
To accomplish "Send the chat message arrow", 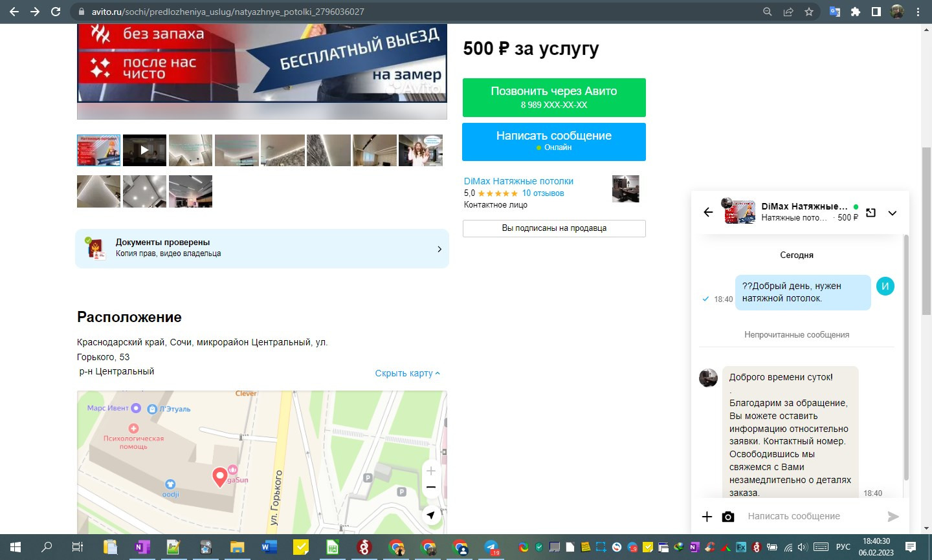I will 893,516.
